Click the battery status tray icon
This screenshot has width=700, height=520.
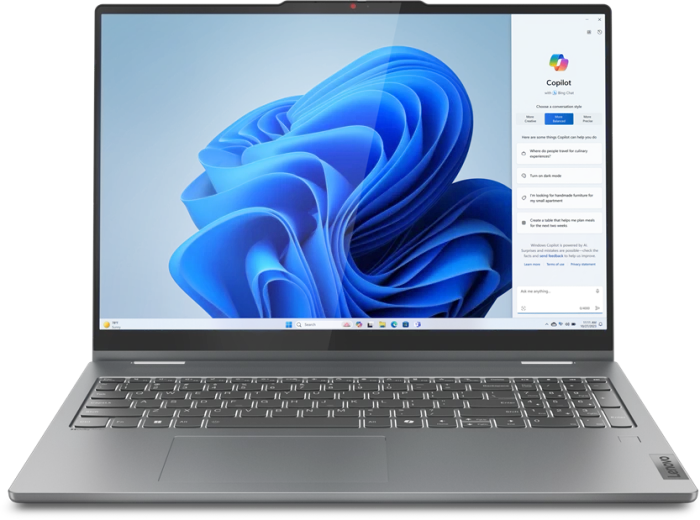coord(574,324)
